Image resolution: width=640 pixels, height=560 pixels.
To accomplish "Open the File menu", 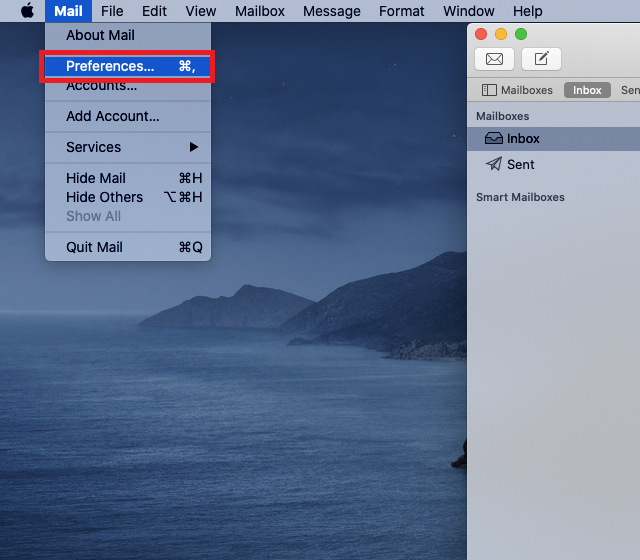I will [112, 11].
